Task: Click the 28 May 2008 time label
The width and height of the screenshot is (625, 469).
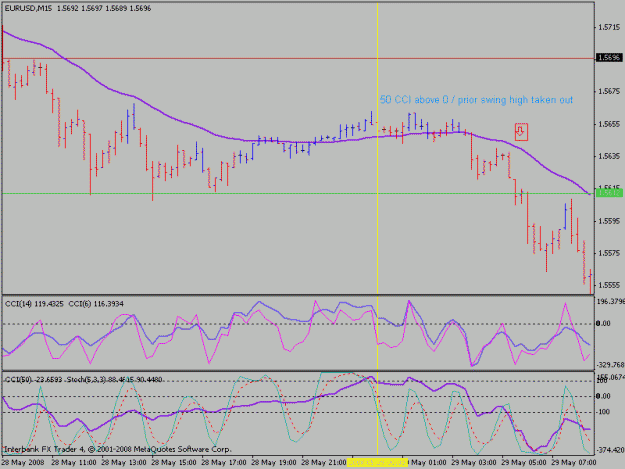Action: point(23,463)
